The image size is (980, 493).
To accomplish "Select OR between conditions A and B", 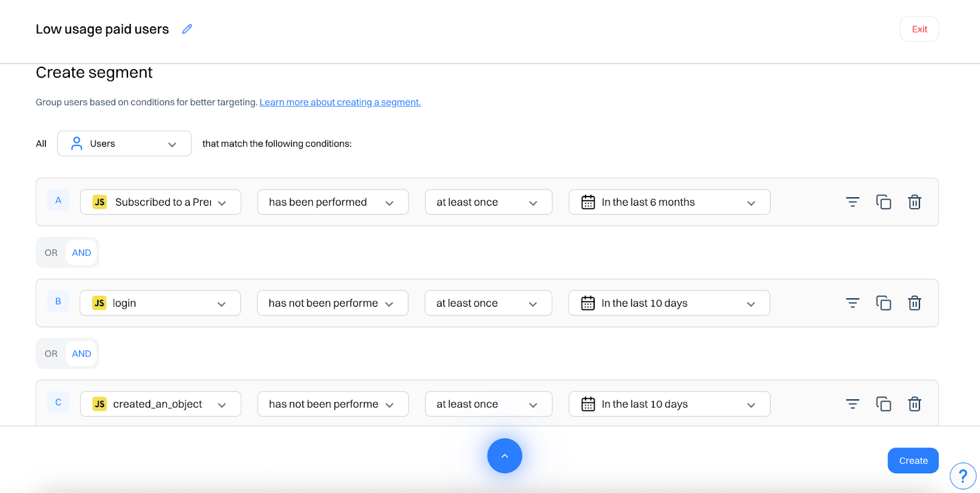I will coord(51,253).
